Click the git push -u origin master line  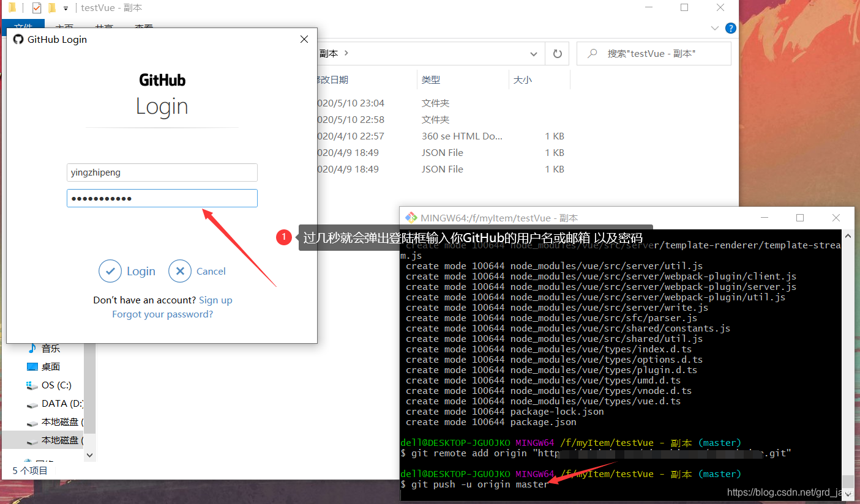pos(474,484)
